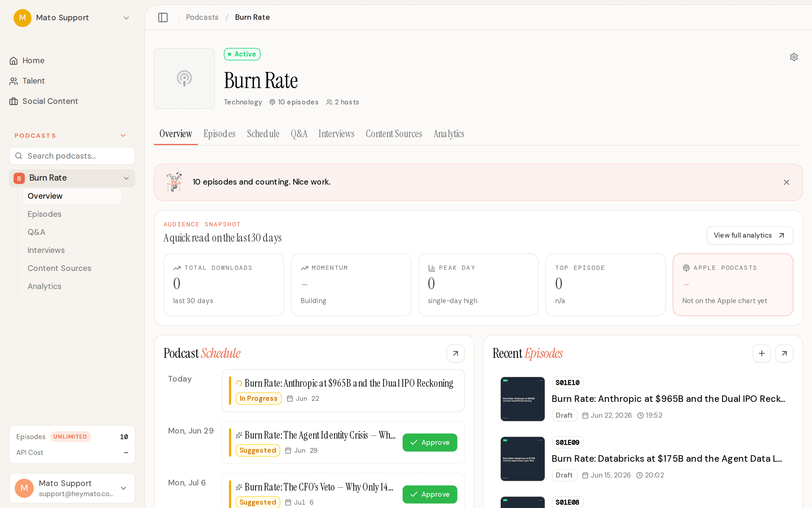Click the Apple Podcasts stat card
Viewport: 812px width, 508px height.
point(733,284)
